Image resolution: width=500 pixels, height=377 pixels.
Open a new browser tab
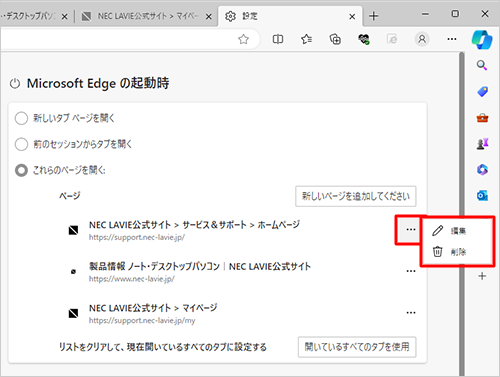[374, 16]
